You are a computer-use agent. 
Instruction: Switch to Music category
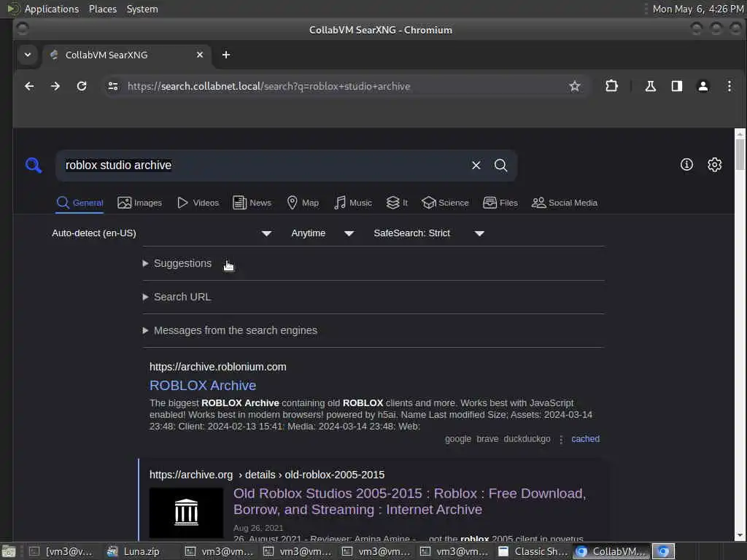coord(352,203)
